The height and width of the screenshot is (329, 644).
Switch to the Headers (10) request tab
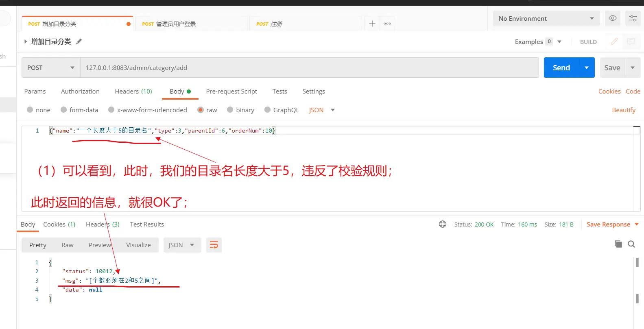(x=133, y=92)
